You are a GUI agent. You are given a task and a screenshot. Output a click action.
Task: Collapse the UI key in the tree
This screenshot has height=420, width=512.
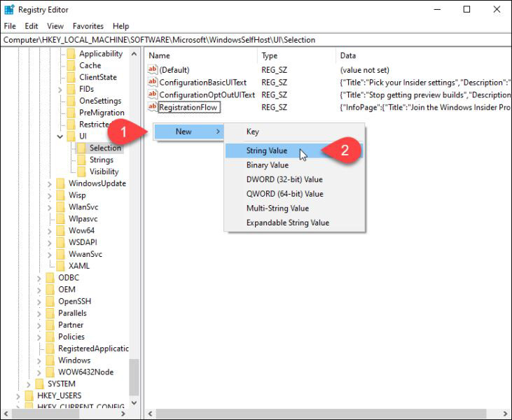coord(60,136)
